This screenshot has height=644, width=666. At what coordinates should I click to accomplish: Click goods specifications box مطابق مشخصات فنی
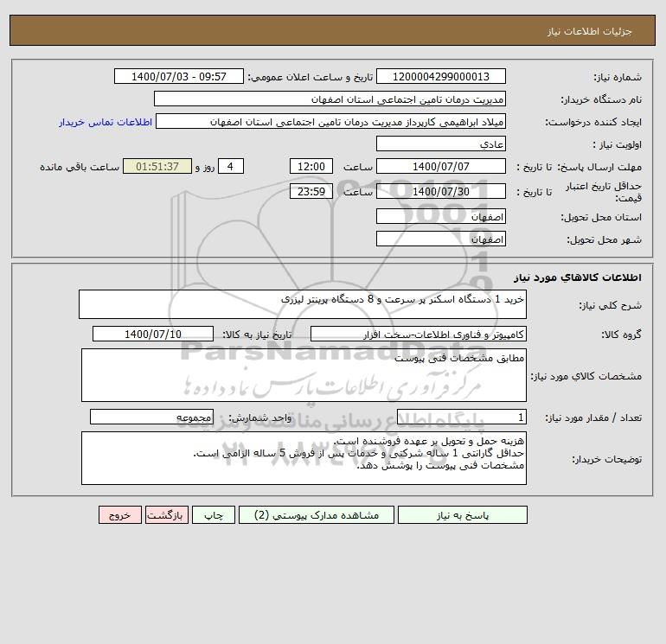(x=304, y=375)
